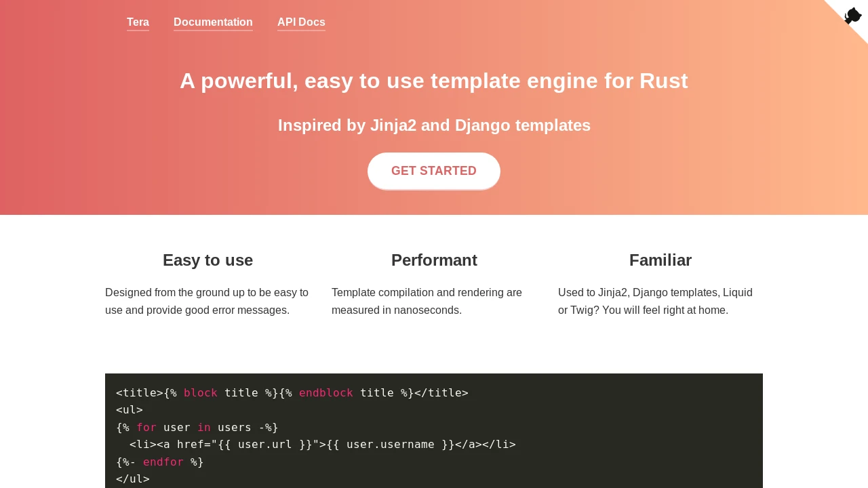Select the Easy to use heading
This screenshot has width=868, height=488.
point(208,260)
